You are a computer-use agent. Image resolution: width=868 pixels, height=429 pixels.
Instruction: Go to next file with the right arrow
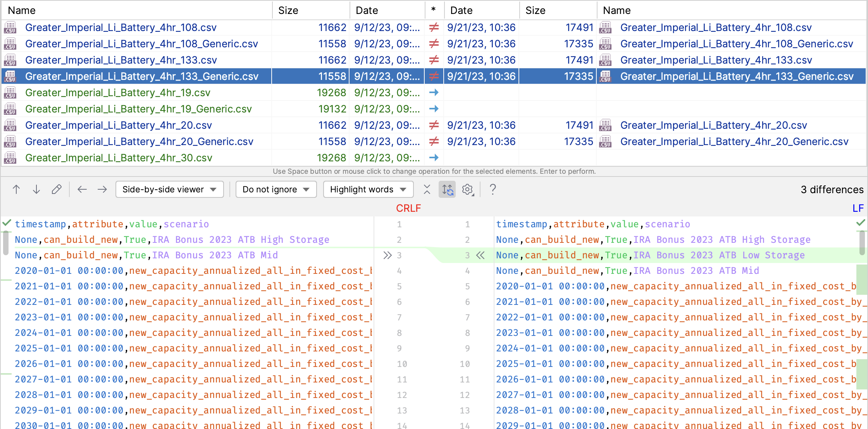pyautogui.click(x=102, y=189)
